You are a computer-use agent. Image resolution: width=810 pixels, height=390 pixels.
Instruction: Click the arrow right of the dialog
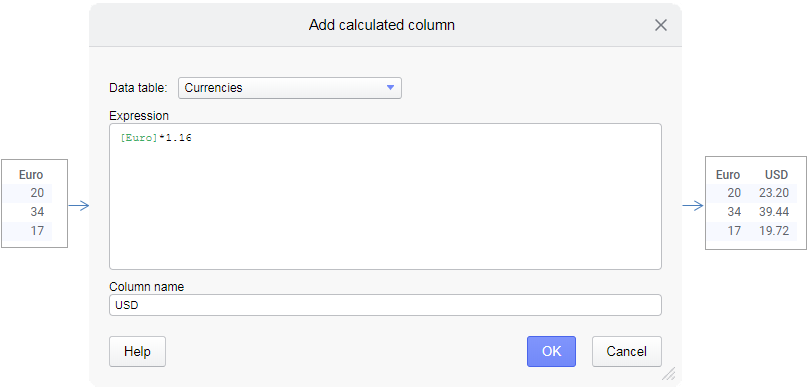693,206
